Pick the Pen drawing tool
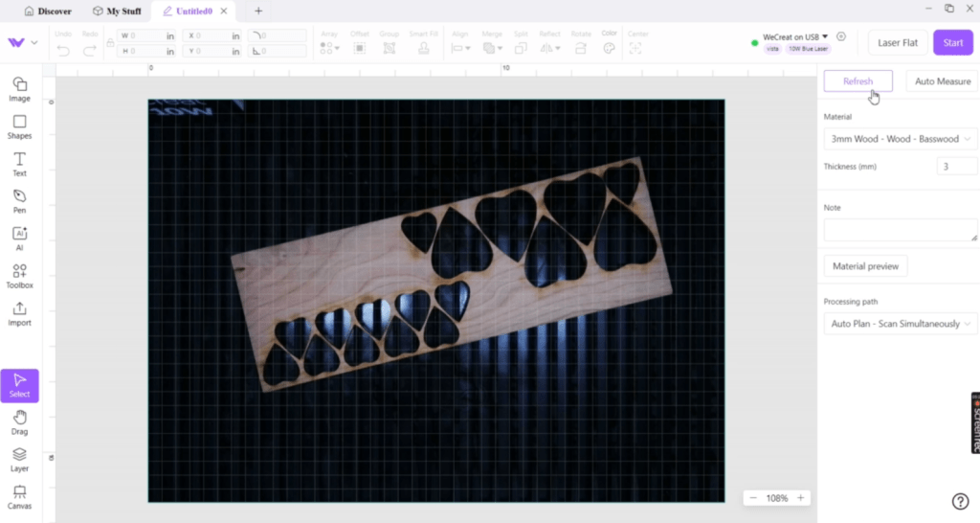This screenshot has width=980, height=523. tap(19, 201)
